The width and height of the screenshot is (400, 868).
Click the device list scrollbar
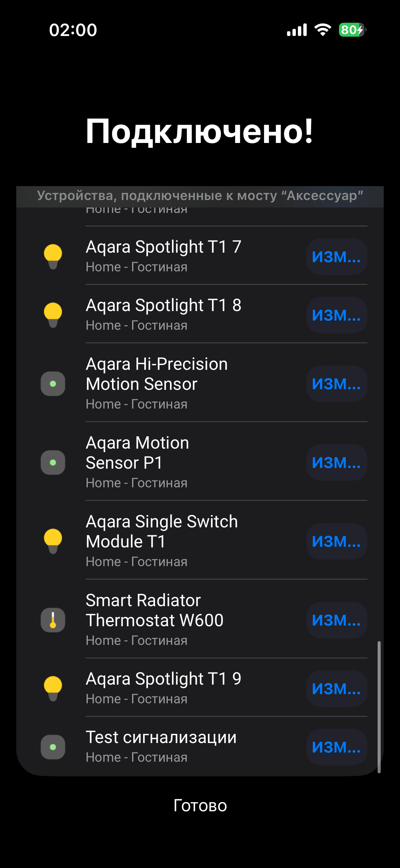[379, 706]
